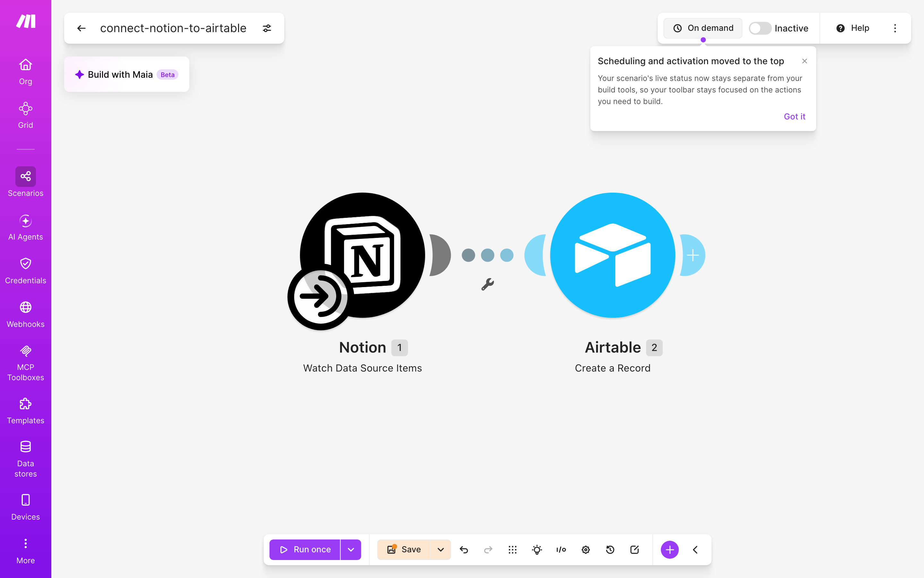Open the three-dot options menu at top right
The image size is (924, 578).
click(895, 28)
